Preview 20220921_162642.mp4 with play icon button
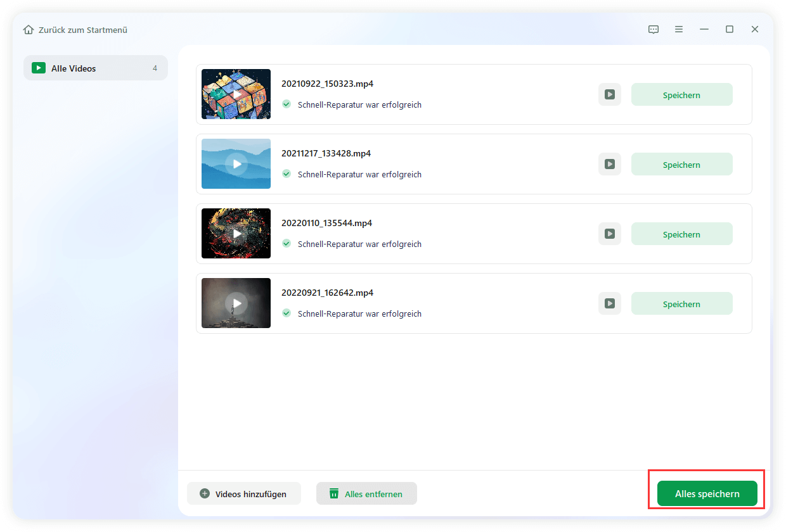The height and width of the screenshot is (532, 786). click(610, 303)
